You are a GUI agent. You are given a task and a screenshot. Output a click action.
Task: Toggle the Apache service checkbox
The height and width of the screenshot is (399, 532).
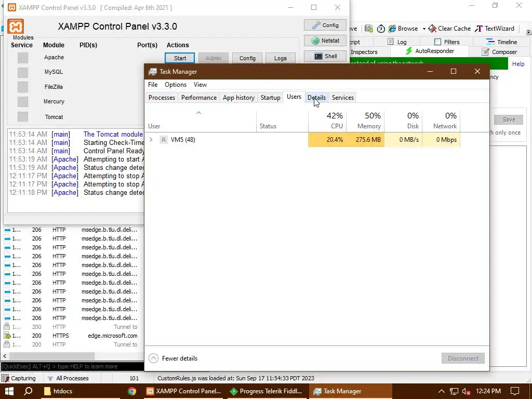[x=23, y=58]
